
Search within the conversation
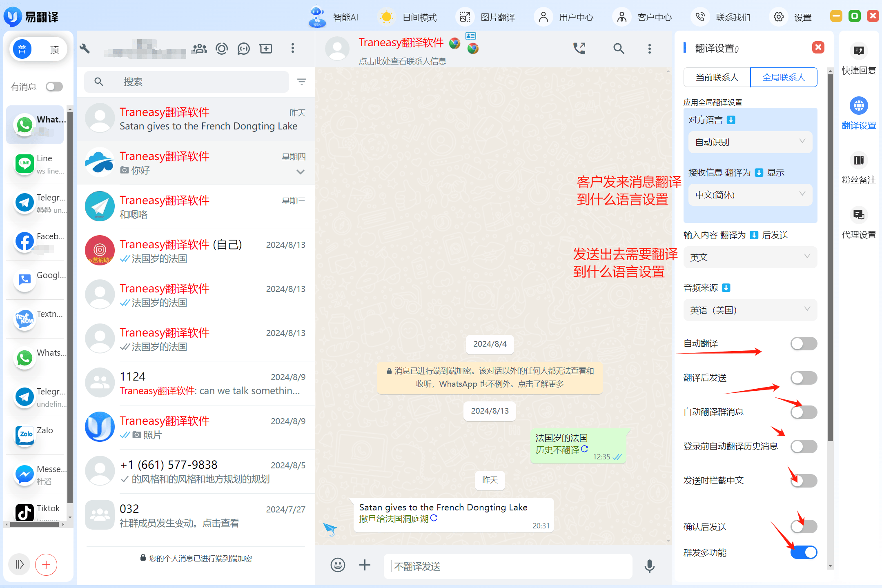click(619, 49)
